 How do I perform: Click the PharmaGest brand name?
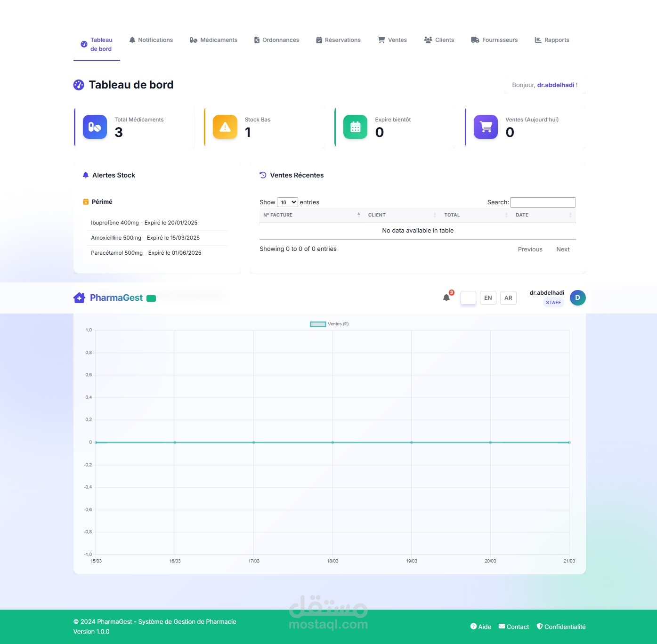click(x=116, y=298)
